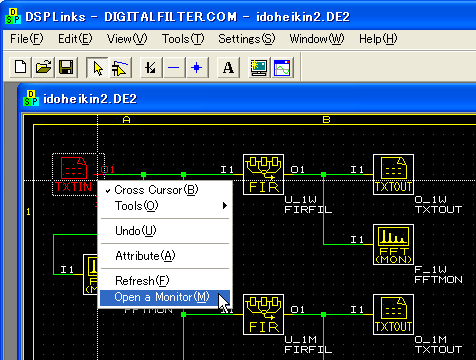Image resolution: width=476 pixels, height=360 pixels.
Task: Click the F_1W FFTMON label
Action: tap(438, 275)
